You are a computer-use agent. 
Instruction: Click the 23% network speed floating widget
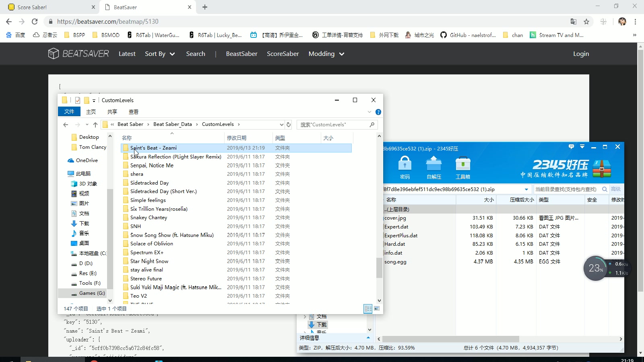click(595, 268)
